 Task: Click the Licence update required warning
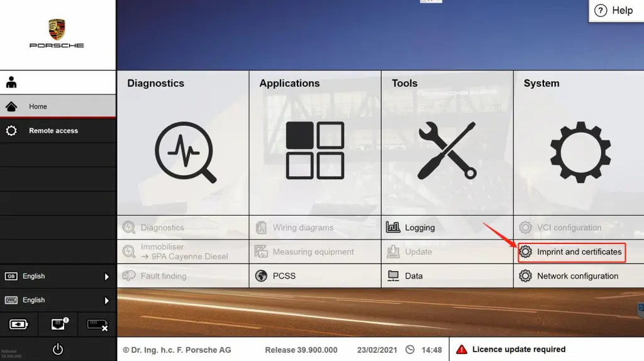pyautogui.click(x=518, y=350)
